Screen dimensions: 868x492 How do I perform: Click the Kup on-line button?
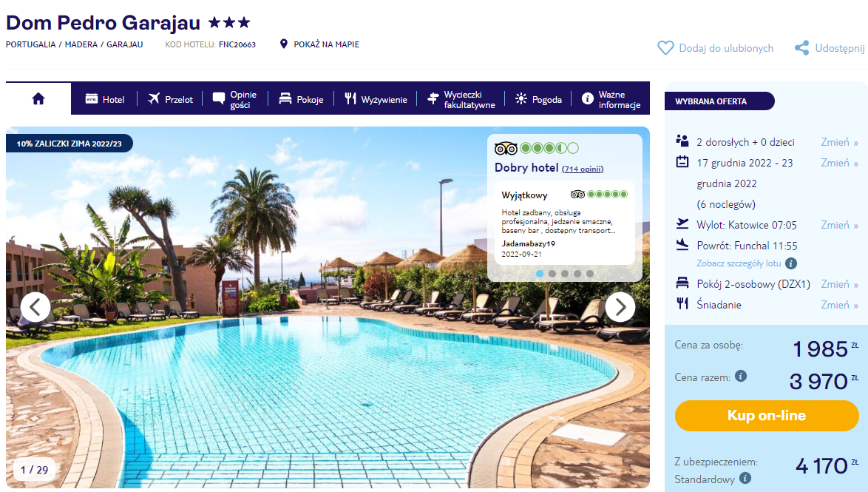767,416
